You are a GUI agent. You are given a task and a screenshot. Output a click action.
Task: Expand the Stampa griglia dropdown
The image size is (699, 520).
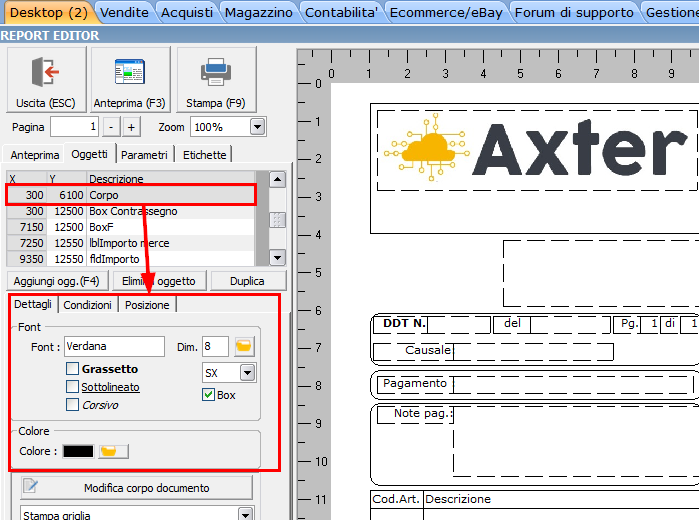click(x=246, y=514)
